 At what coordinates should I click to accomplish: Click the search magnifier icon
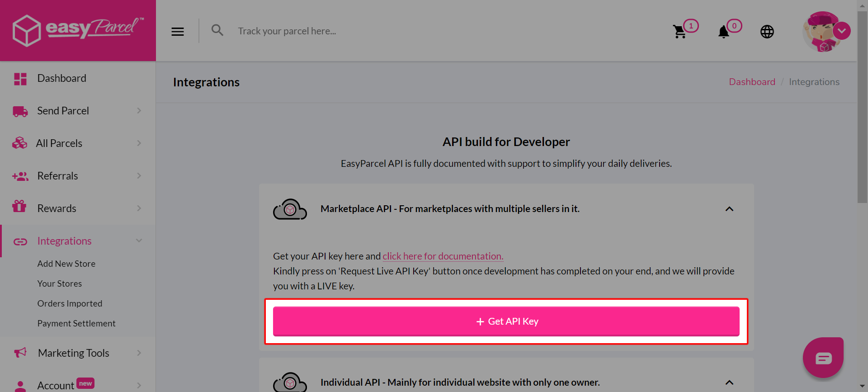[217, 30]
